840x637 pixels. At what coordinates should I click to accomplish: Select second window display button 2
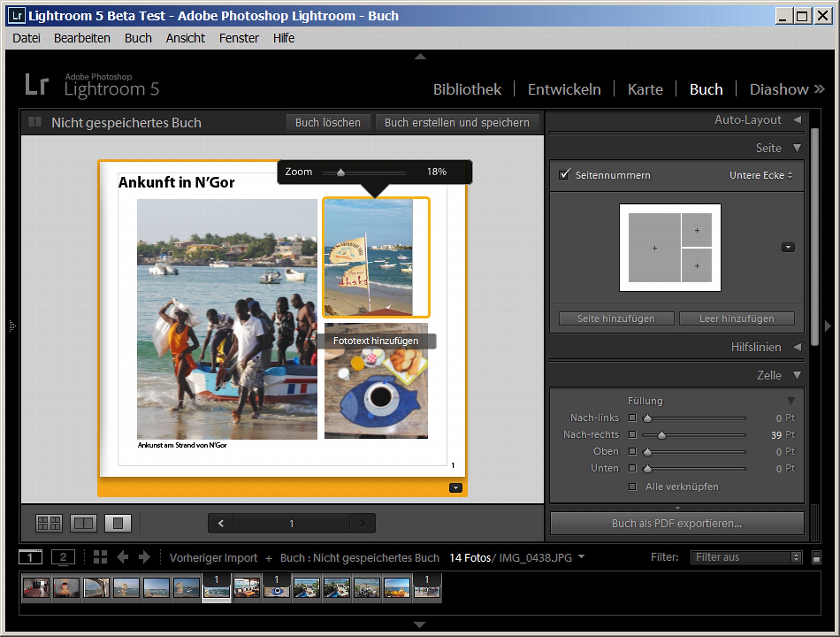[x=63, y=557]
